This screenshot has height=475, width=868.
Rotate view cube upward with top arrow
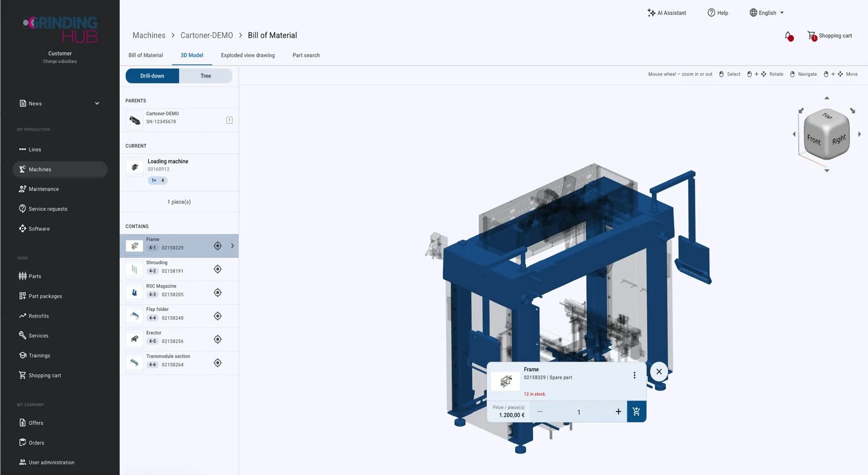827,98
